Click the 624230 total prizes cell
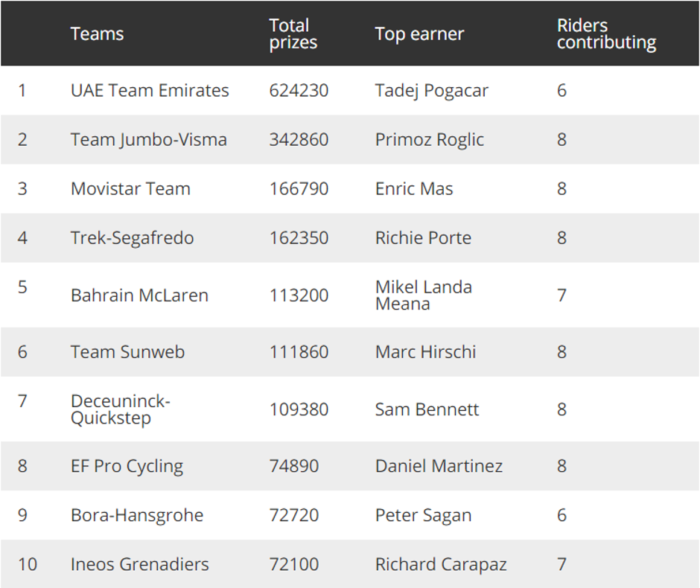This screenshot has width=700, height=588. [299, 91]
